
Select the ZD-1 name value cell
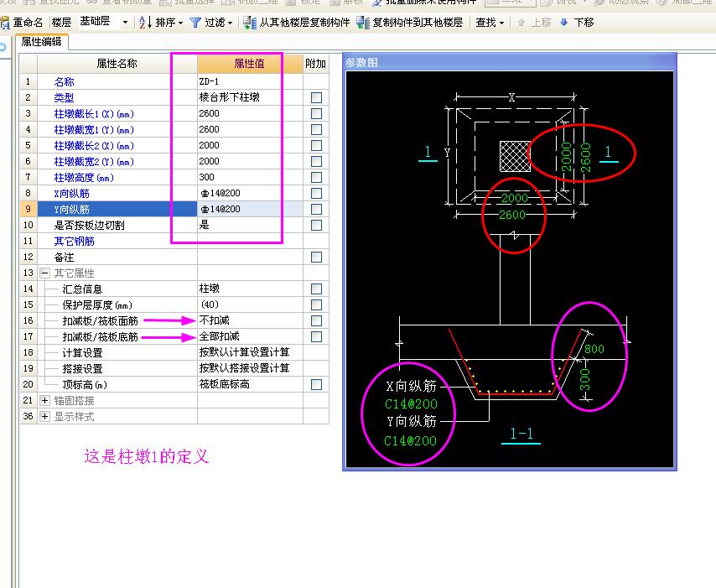click(250, 81)
